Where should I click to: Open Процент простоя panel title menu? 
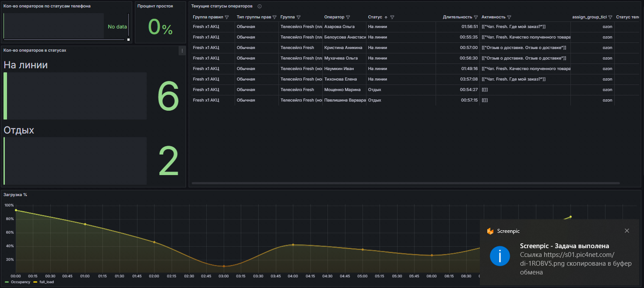coord(155,6)
